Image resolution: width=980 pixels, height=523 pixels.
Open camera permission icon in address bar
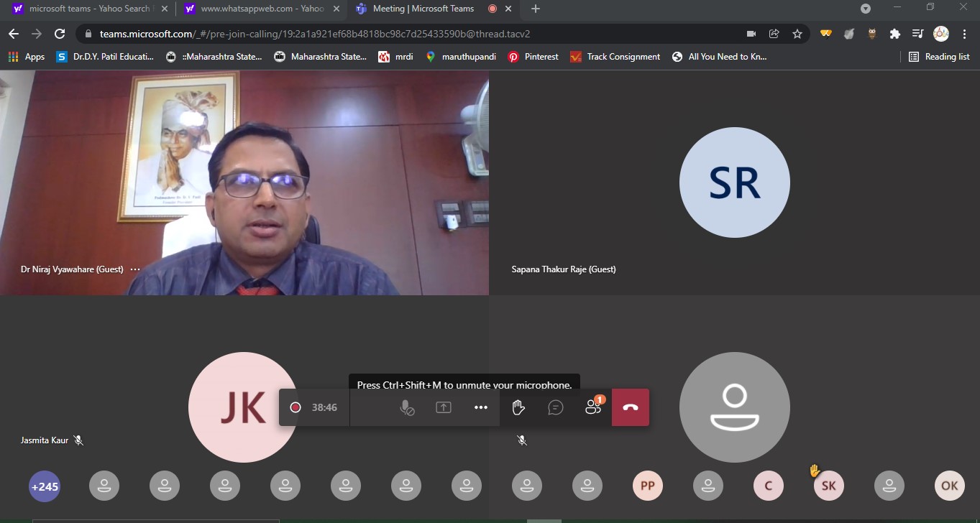(751, 34)
